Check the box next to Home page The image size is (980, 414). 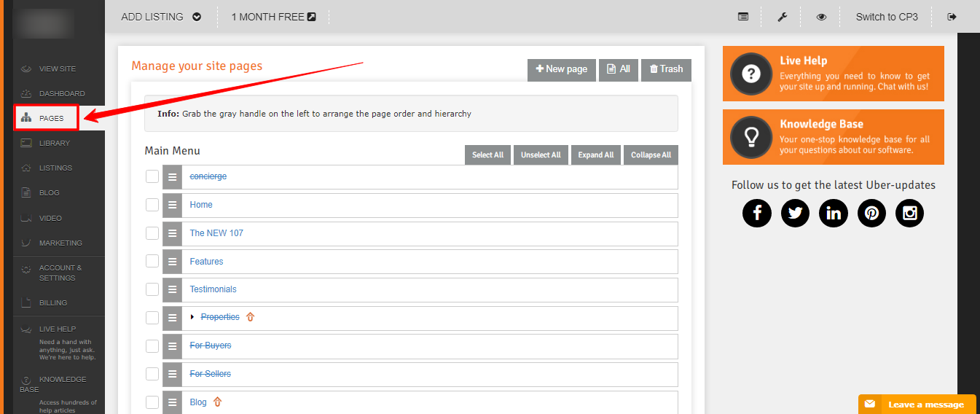click(152, 206)
